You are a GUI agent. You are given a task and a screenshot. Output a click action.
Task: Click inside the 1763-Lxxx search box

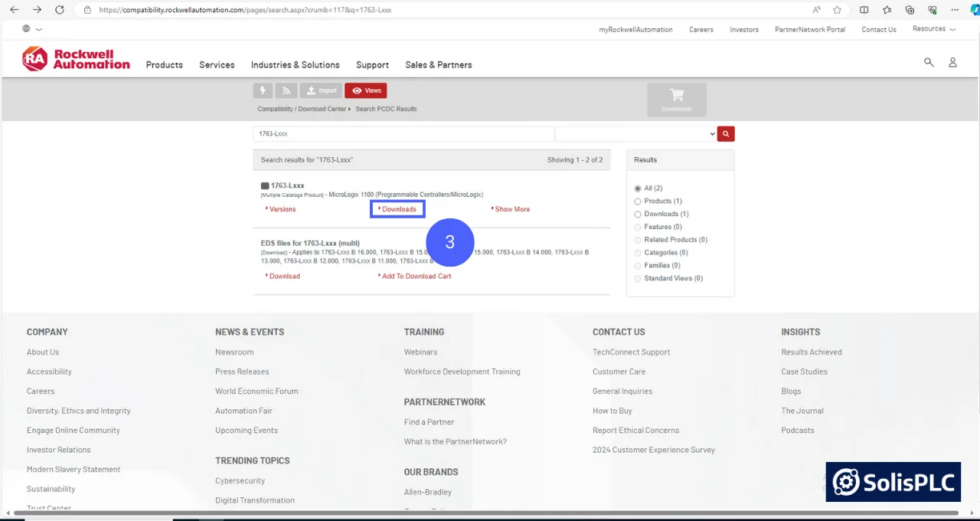point(403,133)
